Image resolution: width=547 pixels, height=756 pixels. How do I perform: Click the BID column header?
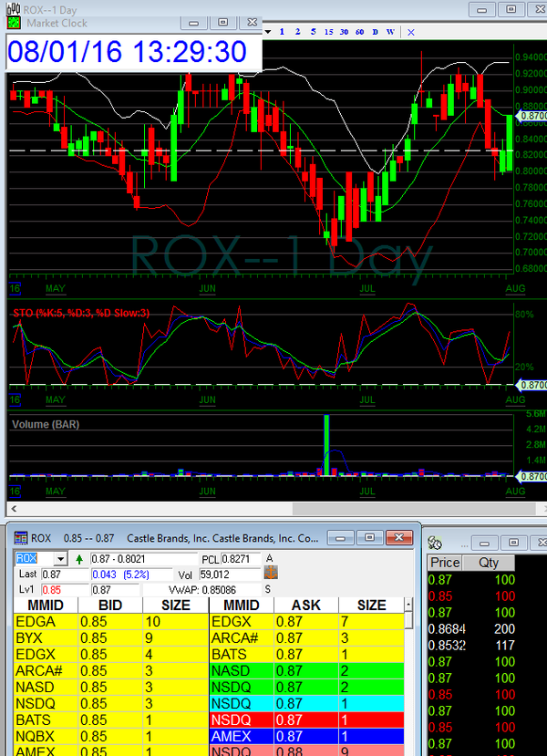click(109, 605)
